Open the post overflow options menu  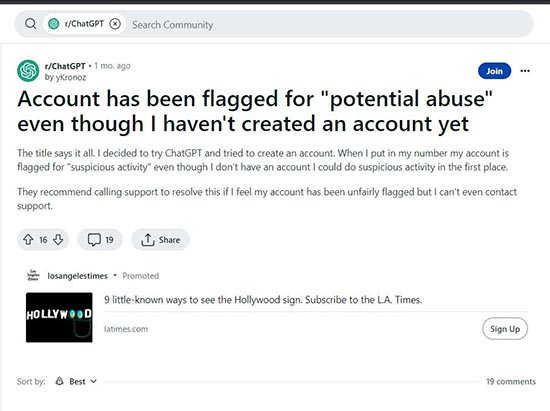pos(525,71)
